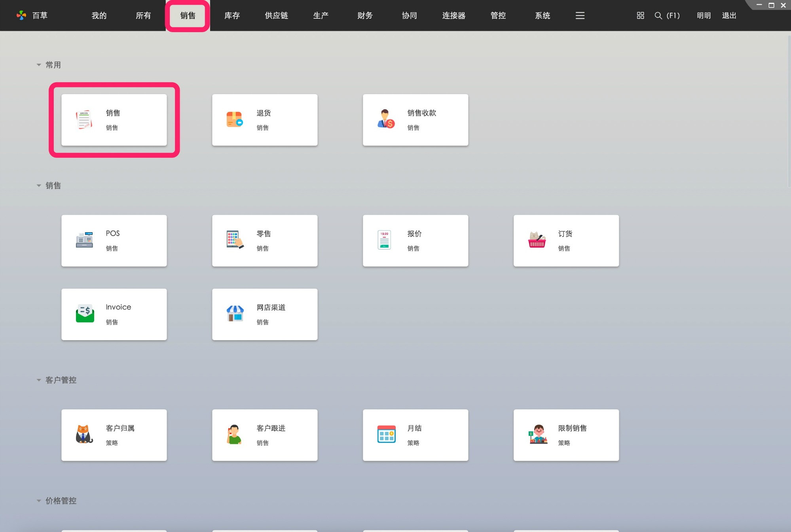Viewport: 791px width, 532px height.
Task: Click the Invoice card title text
Action: 118,307
